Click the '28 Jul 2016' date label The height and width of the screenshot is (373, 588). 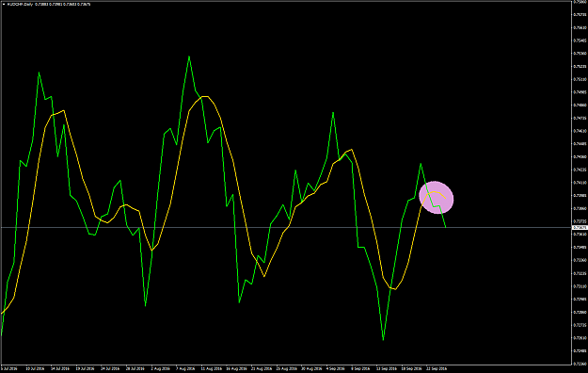click(135, 369)
